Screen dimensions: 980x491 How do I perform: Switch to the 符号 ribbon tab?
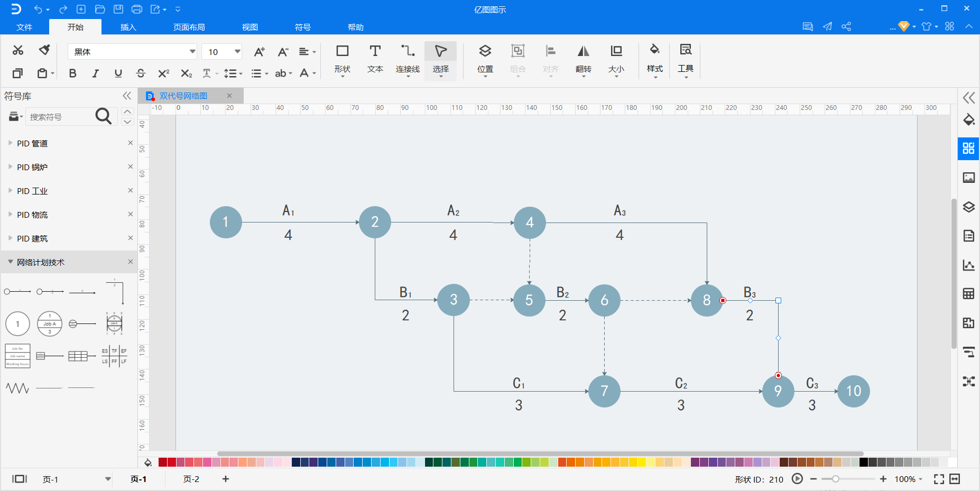(303, 27)
